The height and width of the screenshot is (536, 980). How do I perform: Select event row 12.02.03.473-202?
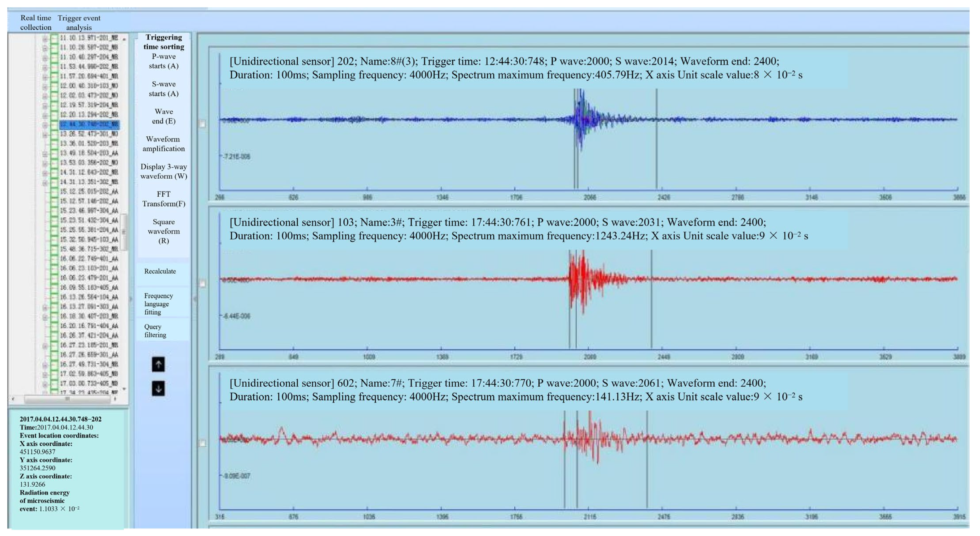coord(89,95)
